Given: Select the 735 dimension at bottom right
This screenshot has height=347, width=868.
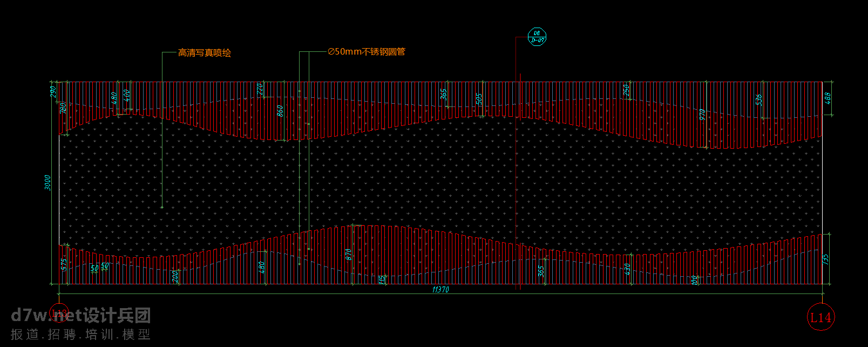Looking at the screenshot, I should tap(825, 259).
